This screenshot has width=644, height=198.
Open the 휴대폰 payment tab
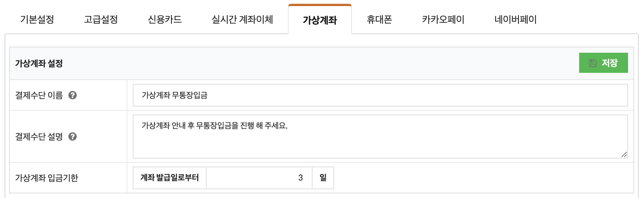click(x=379, y=19)
